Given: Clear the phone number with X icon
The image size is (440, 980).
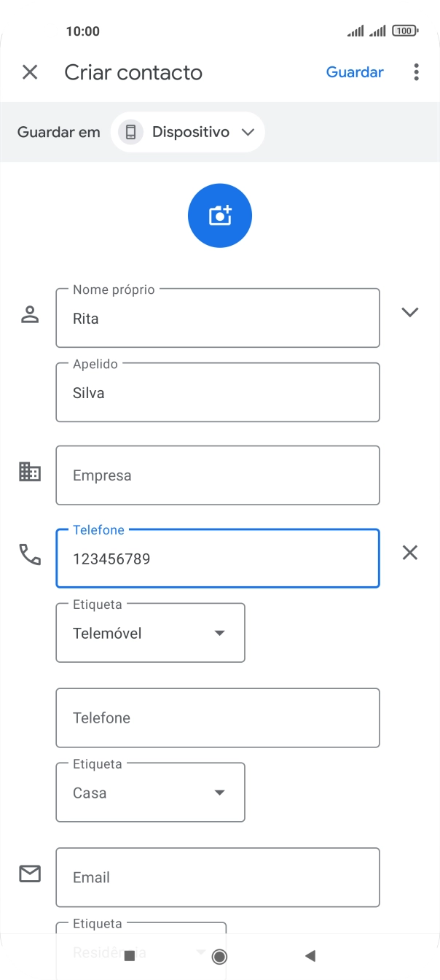Looking at the screenshot, I should pyautogui.click(x=410, y=553).
